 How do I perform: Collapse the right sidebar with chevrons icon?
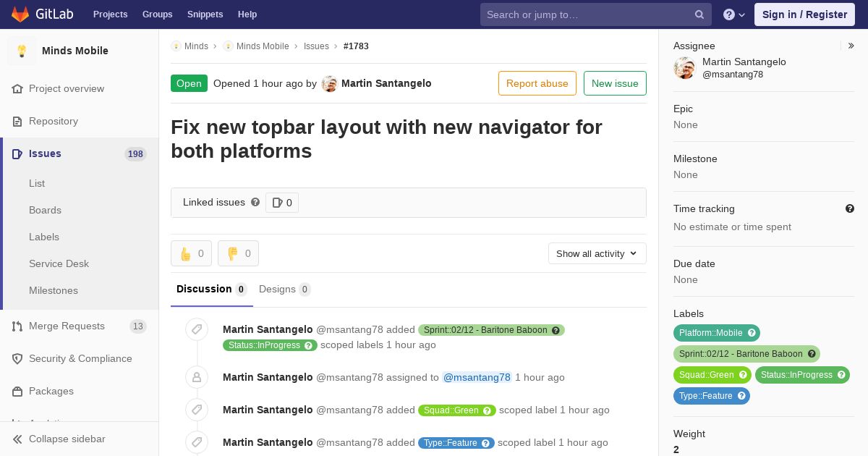tap(851, 46)
